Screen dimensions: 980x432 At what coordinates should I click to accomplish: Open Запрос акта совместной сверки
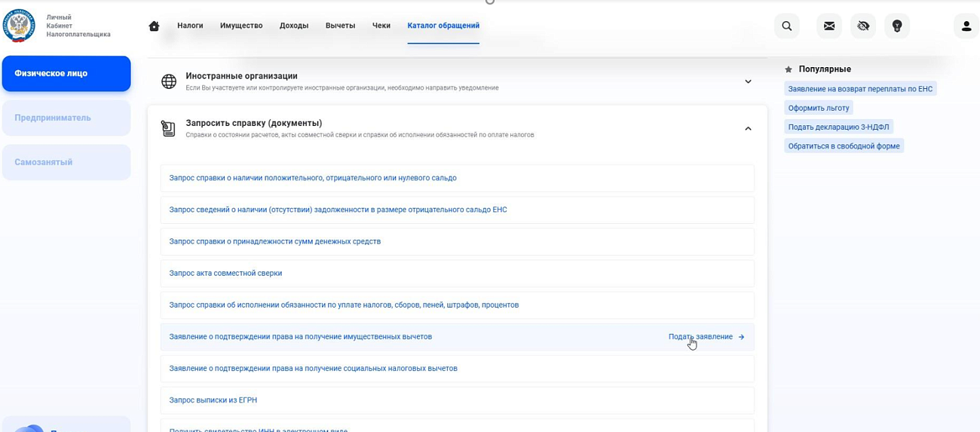click(225, 274)
